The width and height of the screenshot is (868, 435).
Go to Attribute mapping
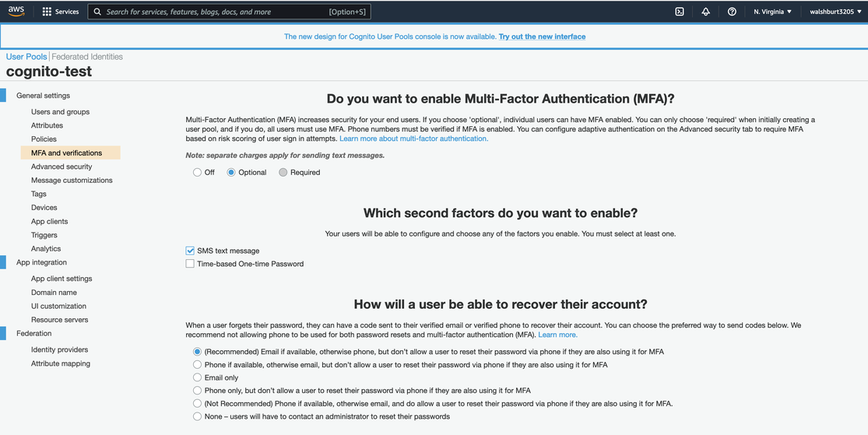pos(61,363)
